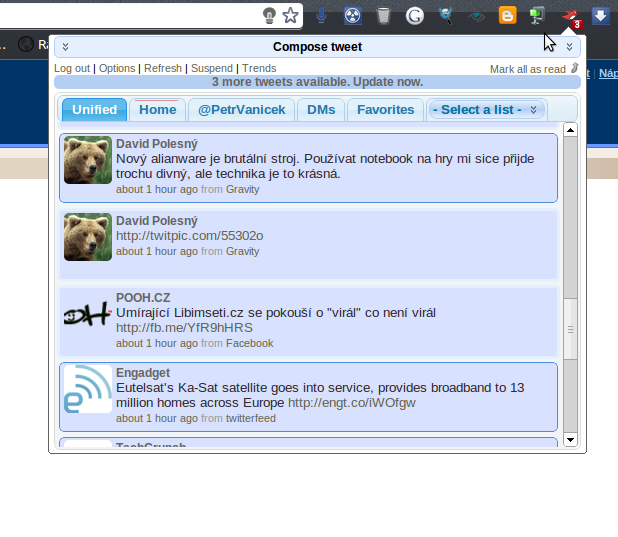
Task: Click David Polesný name on twitpic tweet
Action: coord(156,221)
